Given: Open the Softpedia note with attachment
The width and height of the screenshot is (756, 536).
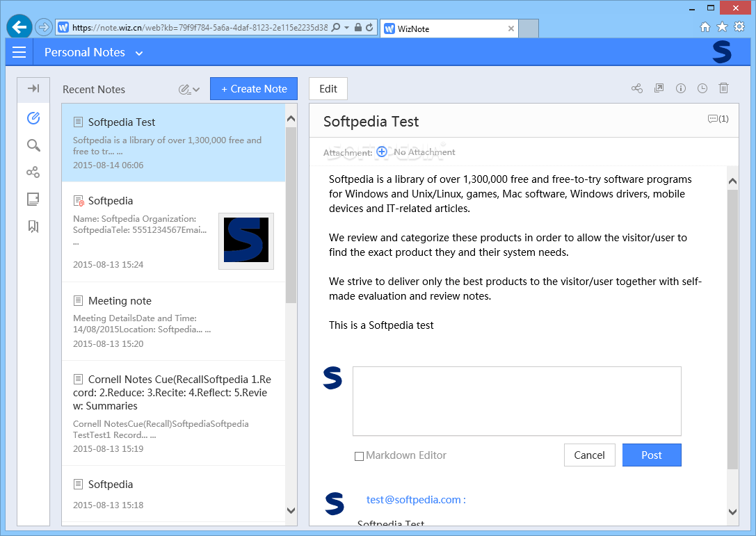Looking at the screenshot, I should pos(174,232).
